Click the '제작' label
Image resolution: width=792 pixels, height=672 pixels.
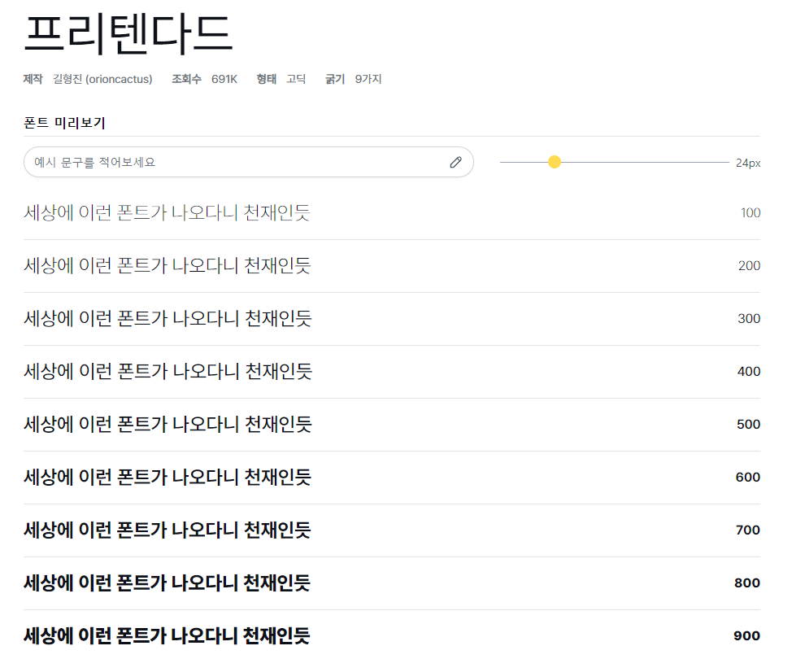click(x=33, y=80)
